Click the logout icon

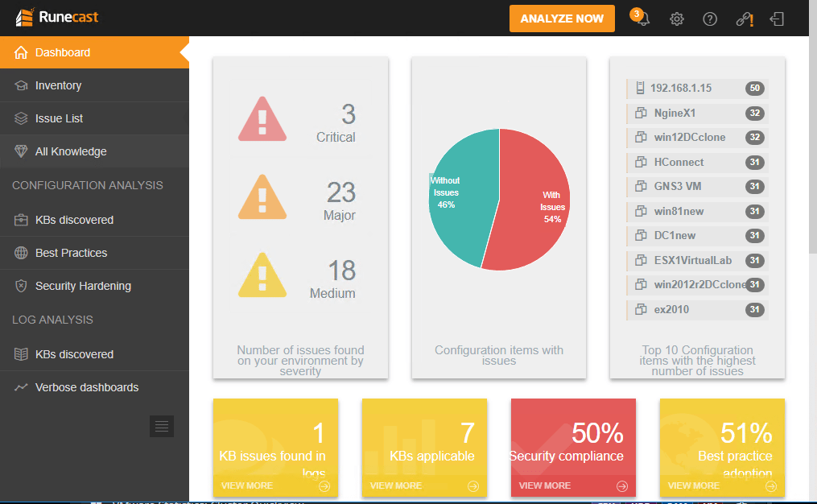(777, 19)
